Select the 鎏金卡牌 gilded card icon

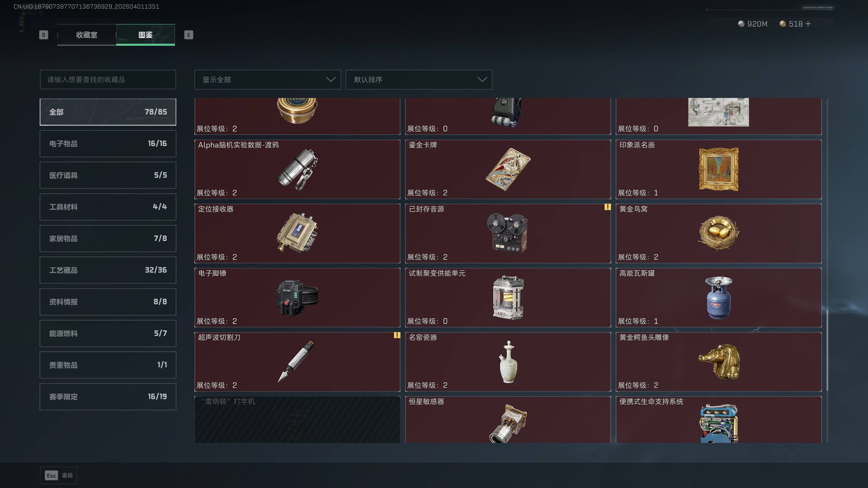508,169
